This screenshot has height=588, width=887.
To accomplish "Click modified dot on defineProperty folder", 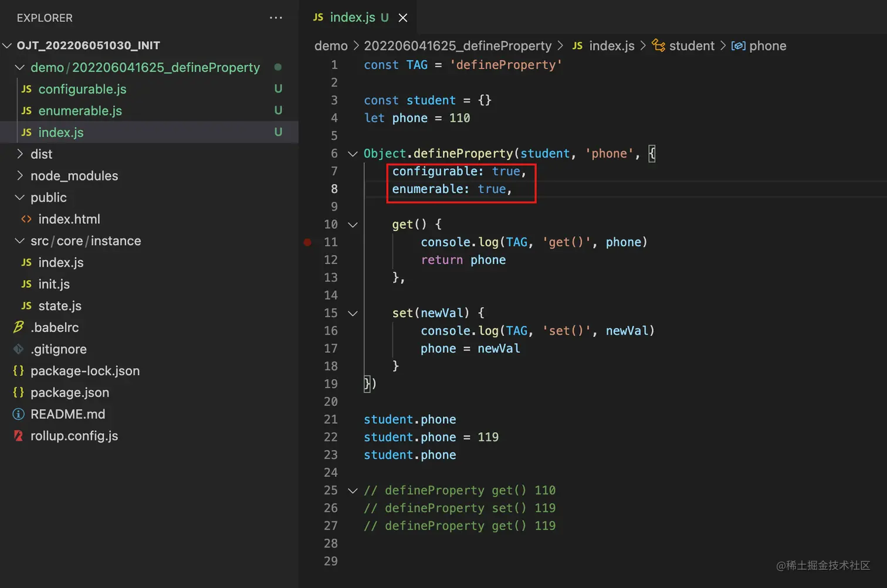I will coord(278,67).
